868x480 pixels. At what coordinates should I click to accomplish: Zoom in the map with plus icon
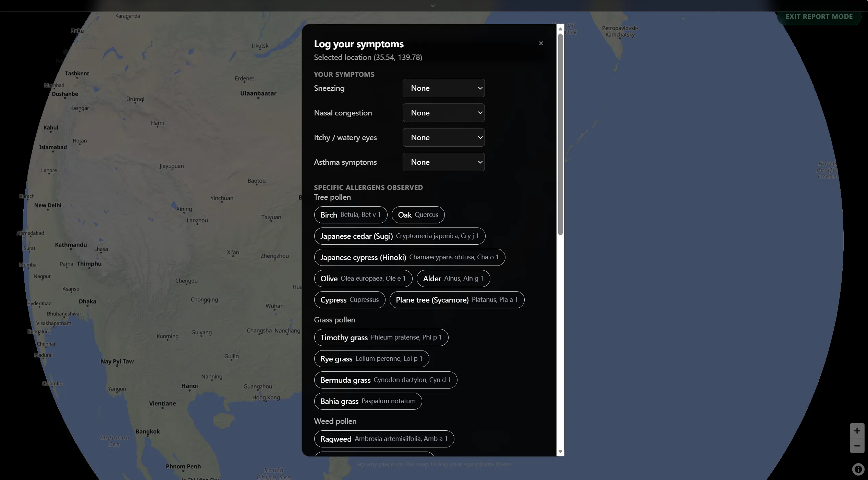coord(857,431)
